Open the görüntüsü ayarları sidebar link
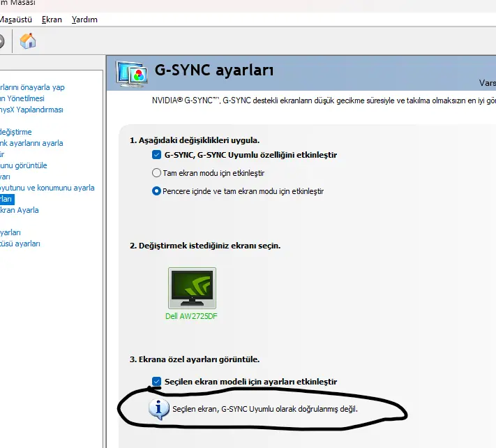496x448 pixels. coord(20,244)
